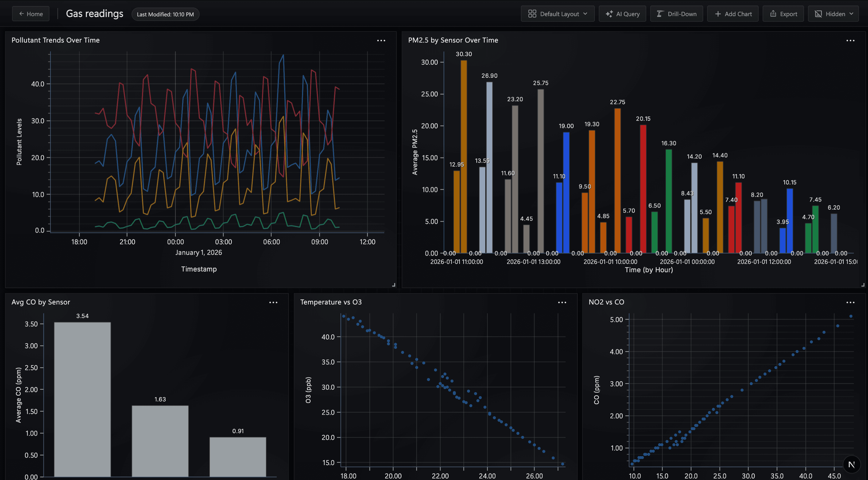Click the 20.15 red PM2.5 bar
Viewport: 868px width, 480px height.
point(643,189)
